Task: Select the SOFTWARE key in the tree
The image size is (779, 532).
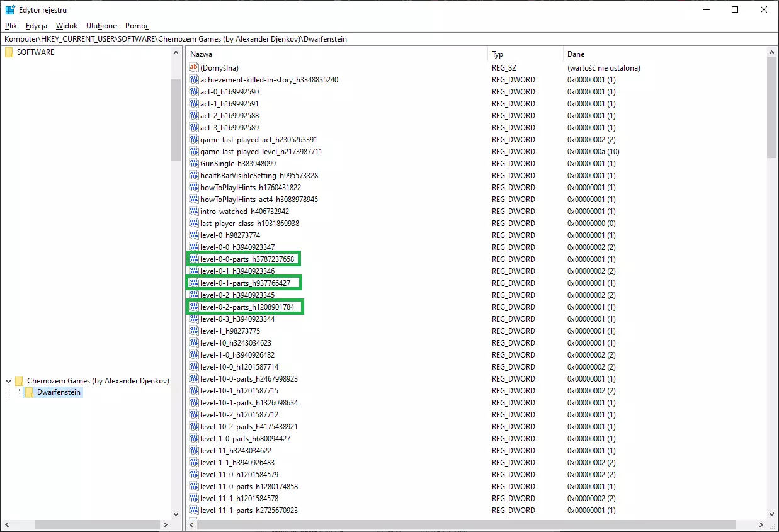Action: 35,52
